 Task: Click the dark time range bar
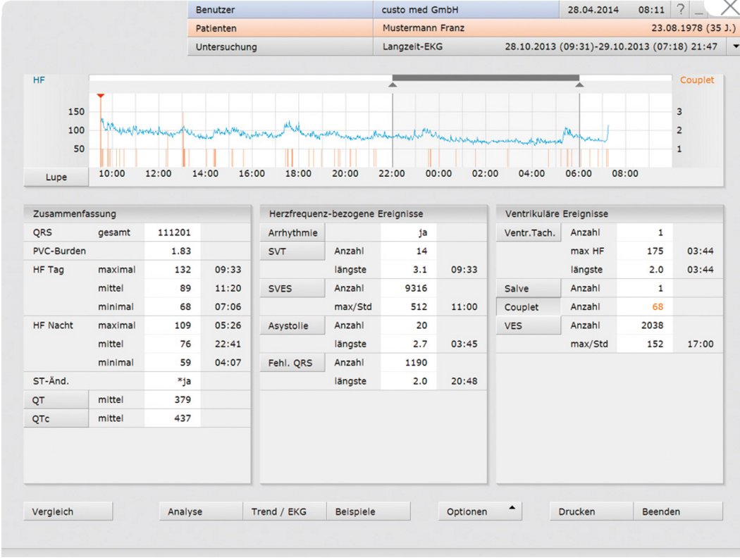(486, 77)
